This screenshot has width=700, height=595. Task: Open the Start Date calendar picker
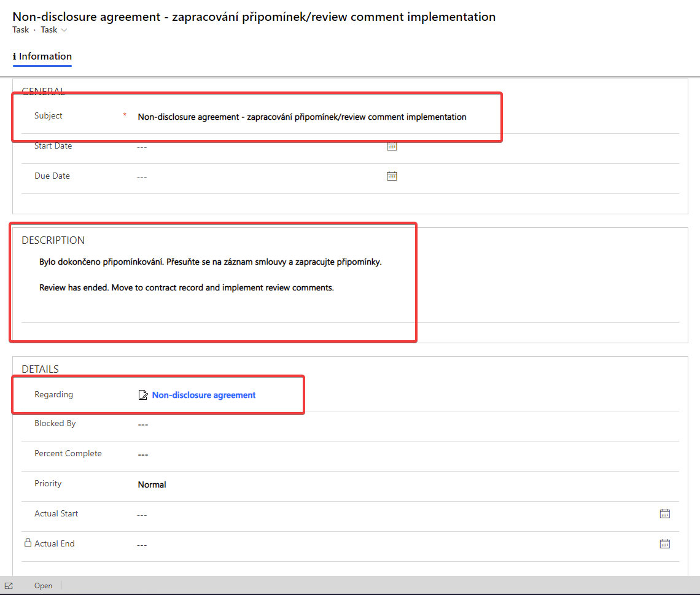click(x=392, y=146)
